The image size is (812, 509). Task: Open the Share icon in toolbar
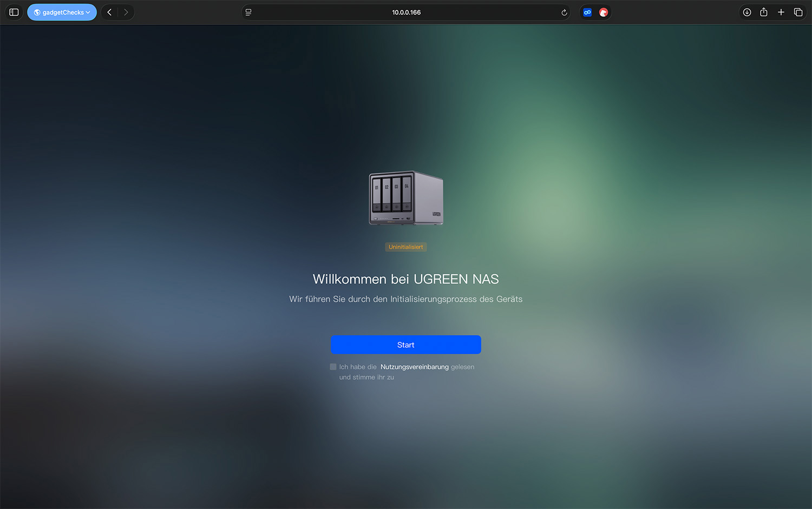(x=764, y=12)
